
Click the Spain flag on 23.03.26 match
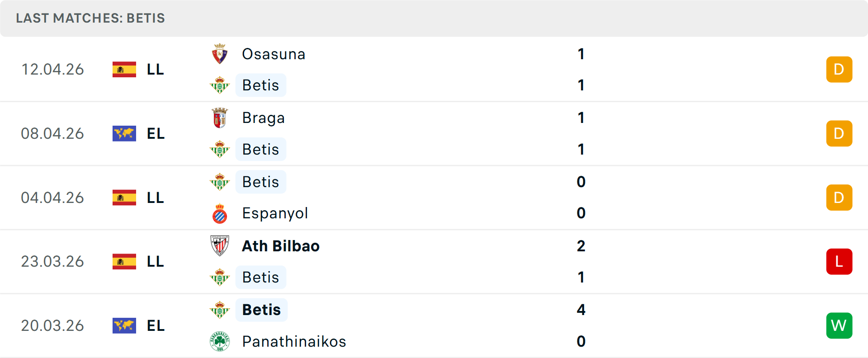pyautogui.click(x=124, y=262)
